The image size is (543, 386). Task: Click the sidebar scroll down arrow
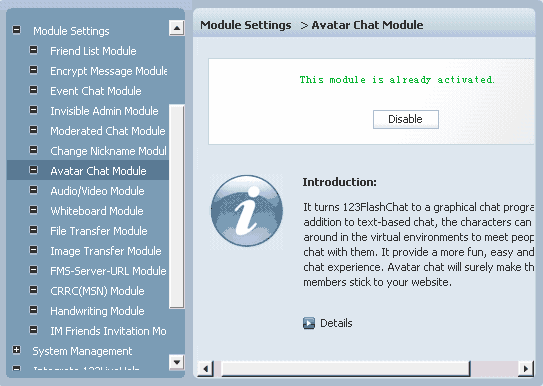coord(177,362)
